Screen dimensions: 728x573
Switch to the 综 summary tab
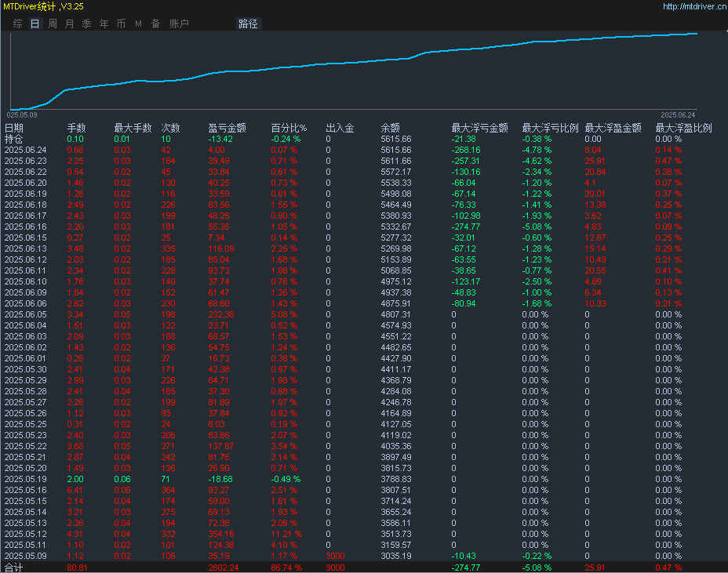point(17,24)
